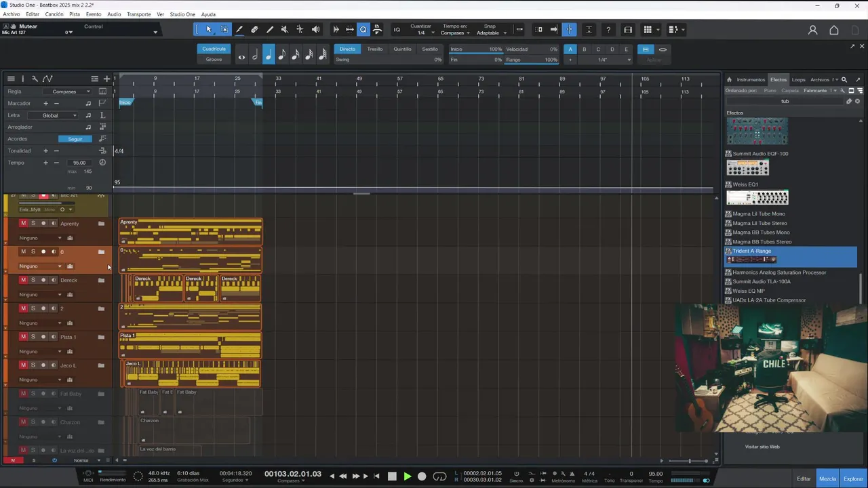Click the Inicio timeline marker
The width and height of the screenshot is (868, 488).
coord(125,102)
